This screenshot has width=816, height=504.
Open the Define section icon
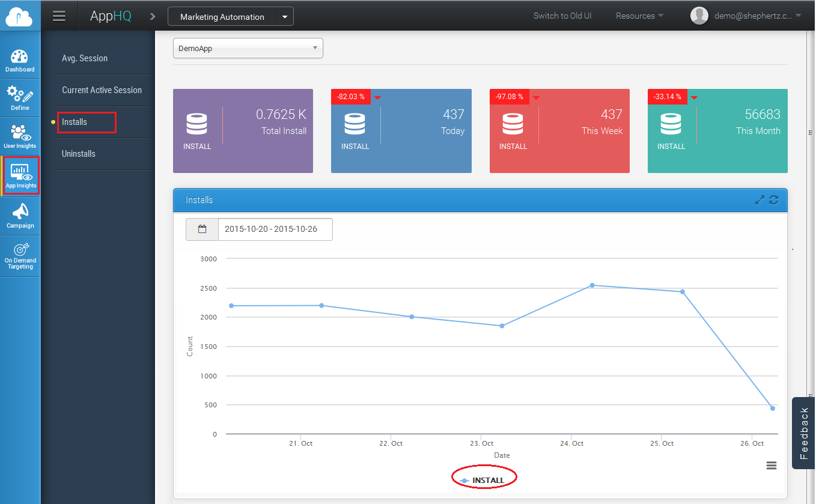pos(20,98)
